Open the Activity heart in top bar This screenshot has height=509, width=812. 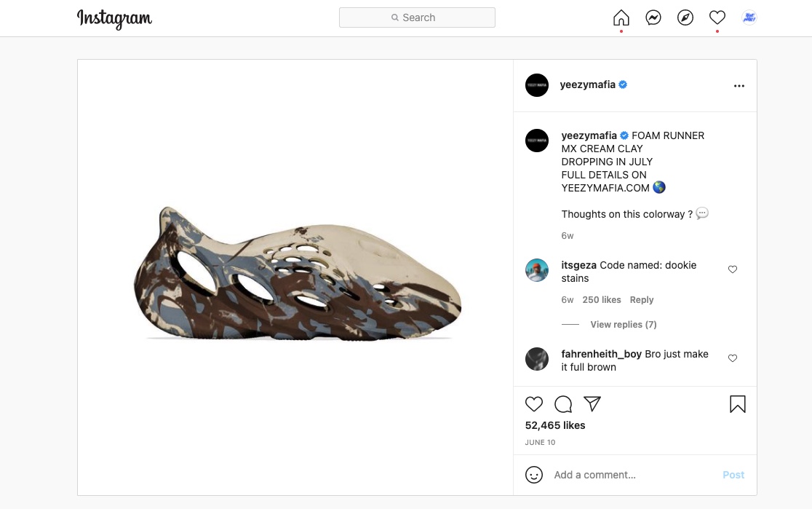click(x=717, y=17)
